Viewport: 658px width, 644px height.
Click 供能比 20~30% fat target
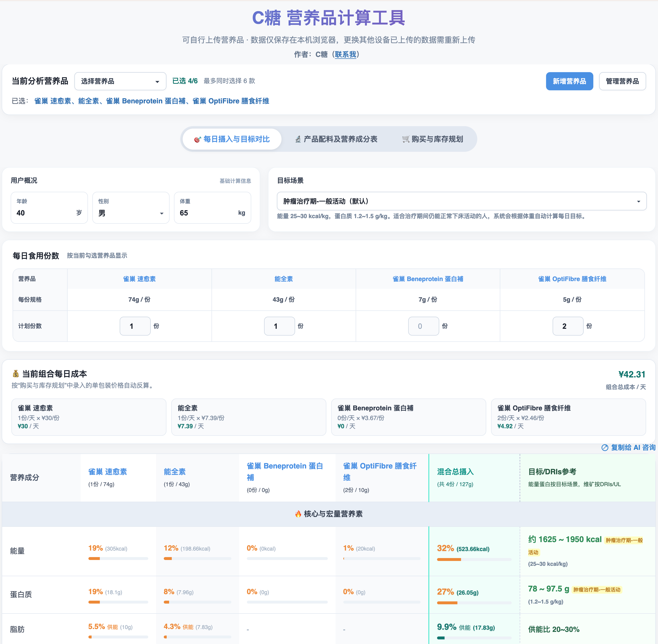pyautogui.click(x=554, y=629)
